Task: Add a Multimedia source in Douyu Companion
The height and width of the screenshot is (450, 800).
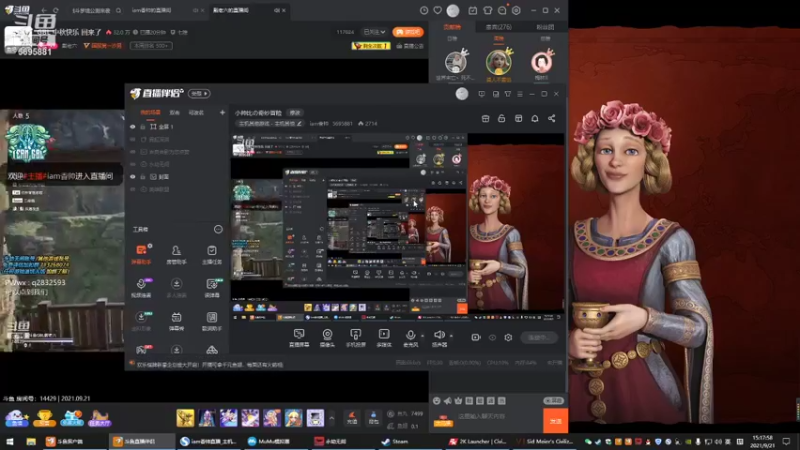Action: (x=384, y=338)
